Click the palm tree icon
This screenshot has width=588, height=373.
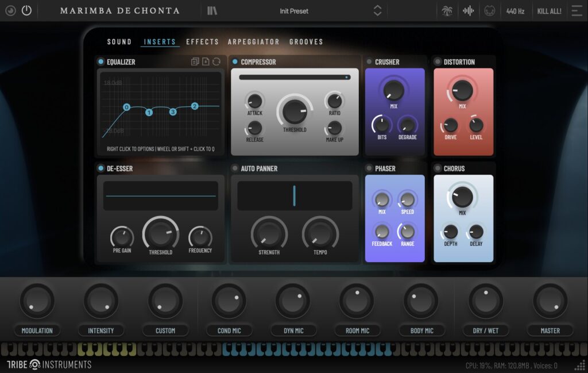(447, 11)
